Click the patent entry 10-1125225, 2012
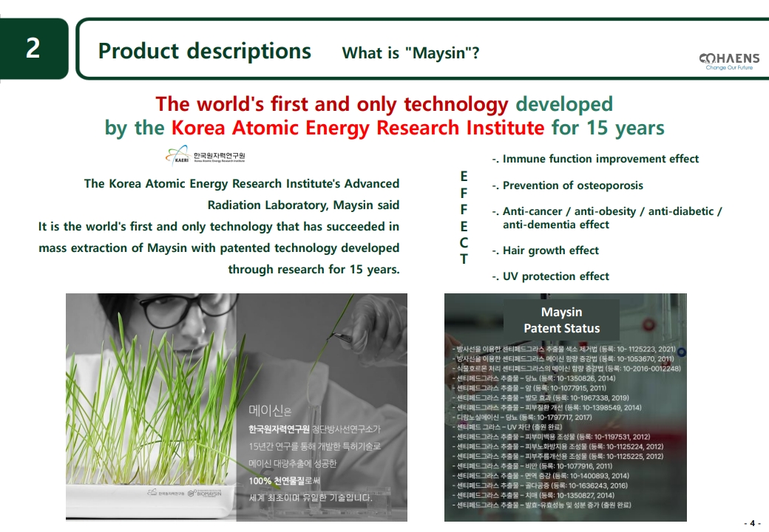This screenshot has height=532, width=769. (558, 457)
